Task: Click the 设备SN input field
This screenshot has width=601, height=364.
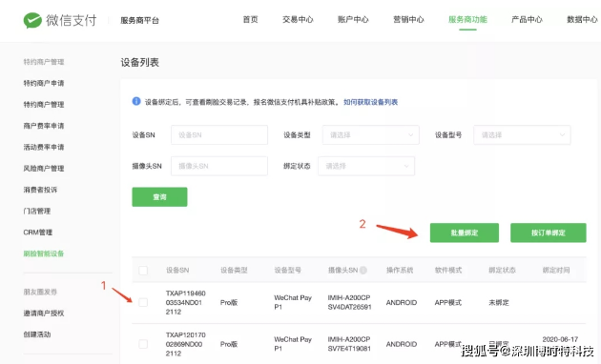Action: pyautogui.click(x=219, y=135)
